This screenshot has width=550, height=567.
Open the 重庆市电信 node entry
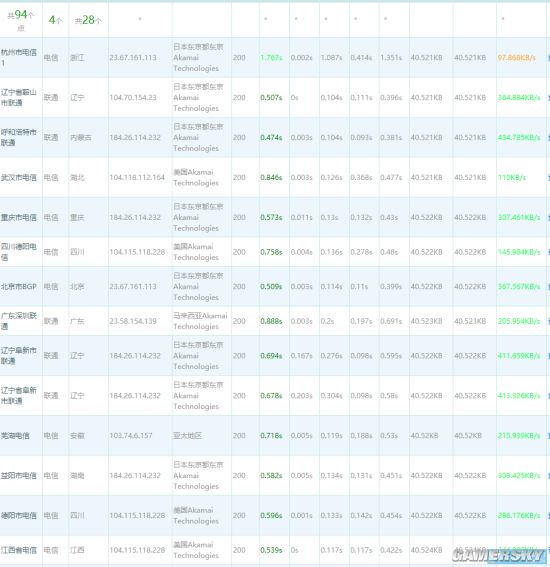click(x=19, y=217)
